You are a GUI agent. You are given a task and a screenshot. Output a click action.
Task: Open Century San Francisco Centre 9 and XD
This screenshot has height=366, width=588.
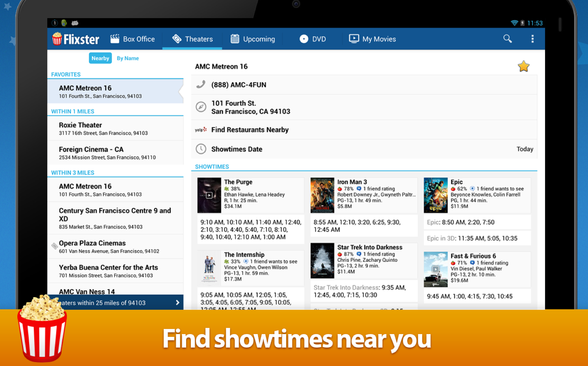(x=115, y=218)
